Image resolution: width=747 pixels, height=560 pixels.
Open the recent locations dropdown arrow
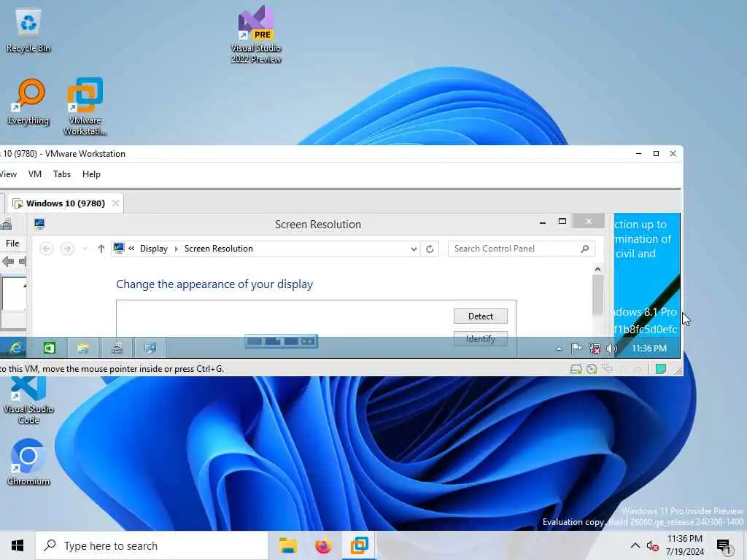[85, 249]
